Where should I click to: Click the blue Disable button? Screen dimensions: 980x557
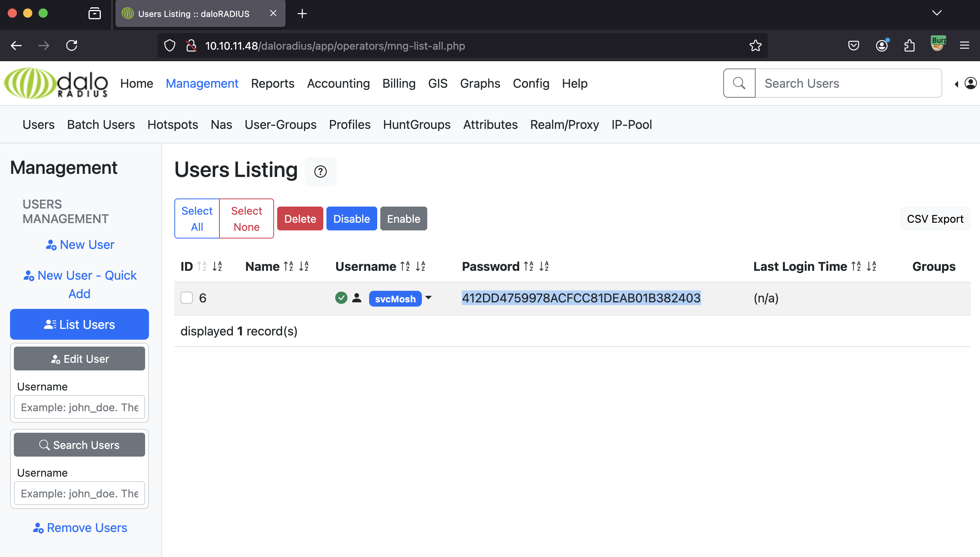coord(351,218)
